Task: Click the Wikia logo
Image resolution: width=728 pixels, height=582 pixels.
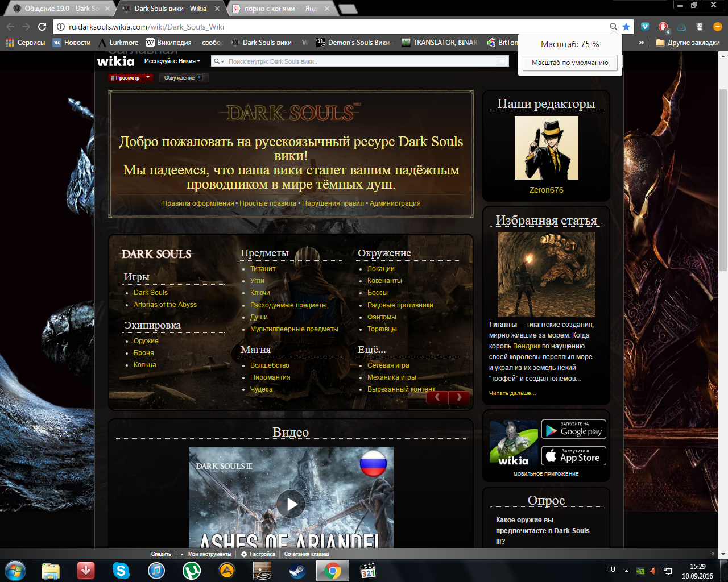Action: click(x=116, y=61)
